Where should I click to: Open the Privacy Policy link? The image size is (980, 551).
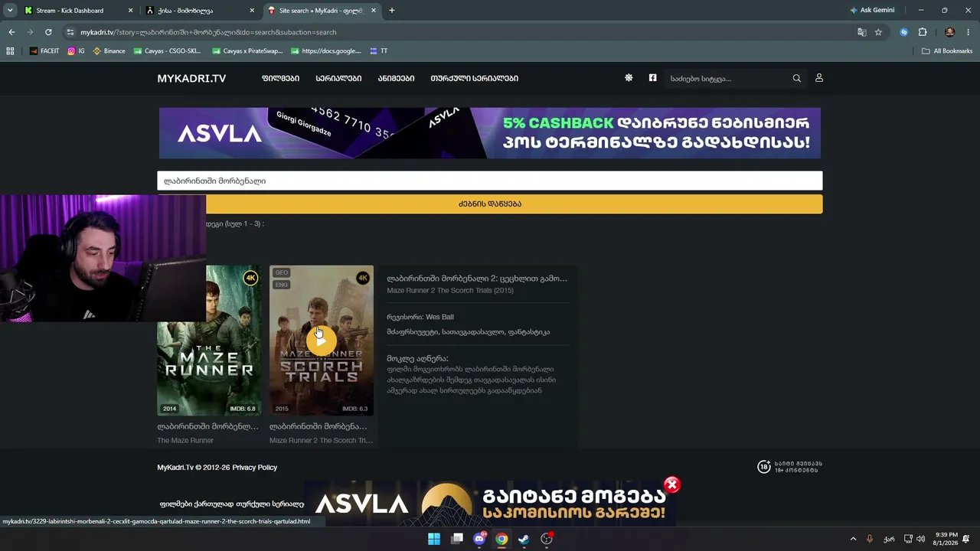pyautogui.click(x=255, y=468)
